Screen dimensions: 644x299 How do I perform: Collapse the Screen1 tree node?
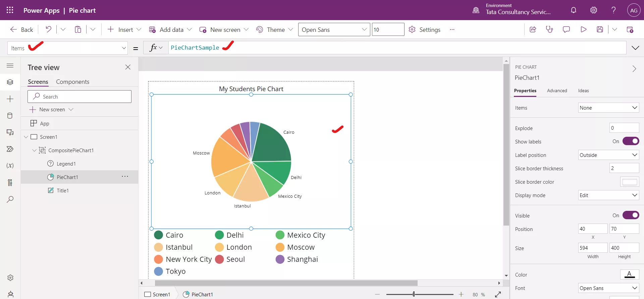(x=26, y=137)
